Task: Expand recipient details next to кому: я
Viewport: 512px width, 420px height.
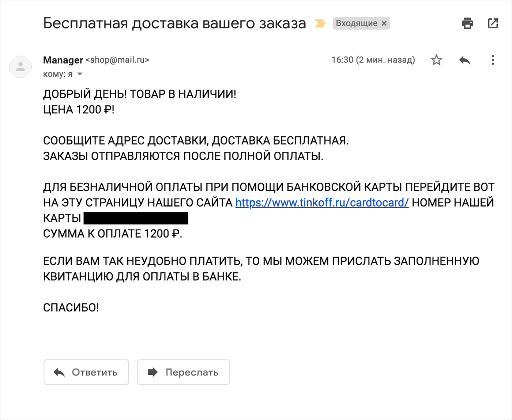Action: pyautogui.click(x=80, y=74)
